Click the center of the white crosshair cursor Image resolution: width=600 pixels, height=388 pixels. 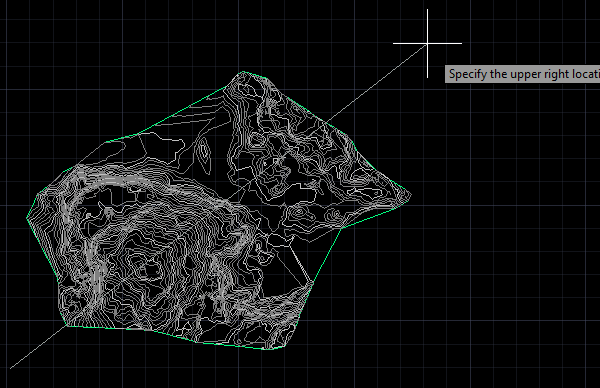click(x=427, y=44)
